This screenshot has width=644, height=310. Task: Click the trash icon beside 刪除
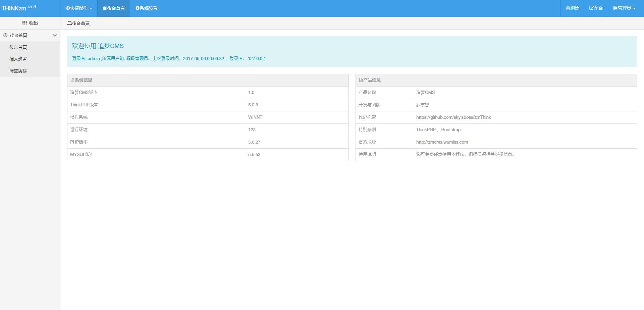(568, 8)
